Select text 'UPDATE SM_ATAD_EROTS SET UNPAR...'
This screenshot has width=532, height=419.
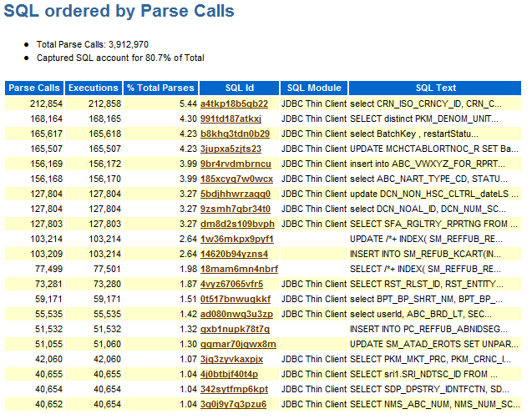[434, 344]
